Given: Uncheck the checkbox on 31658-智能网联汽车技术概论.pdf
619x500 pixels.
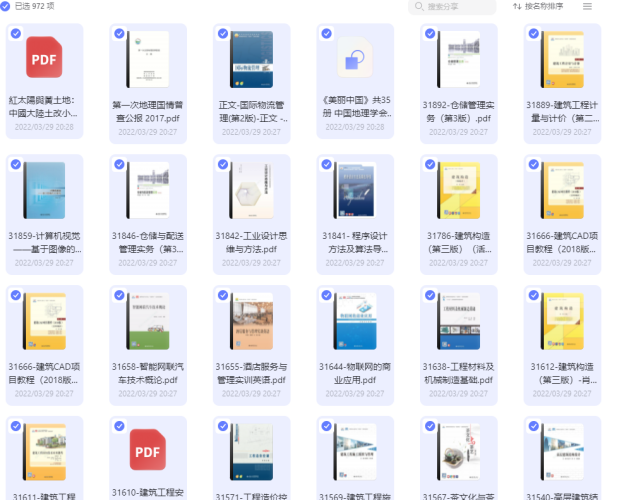Looking at the screenshot, I should pos(119,295).
